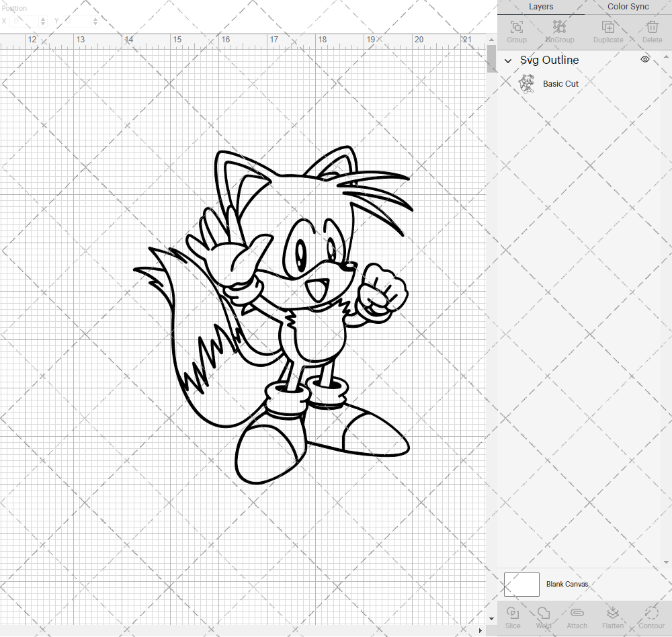Select the Basic Cut layer
Viewport: 672px width, 637px height.
click(561, 83)
